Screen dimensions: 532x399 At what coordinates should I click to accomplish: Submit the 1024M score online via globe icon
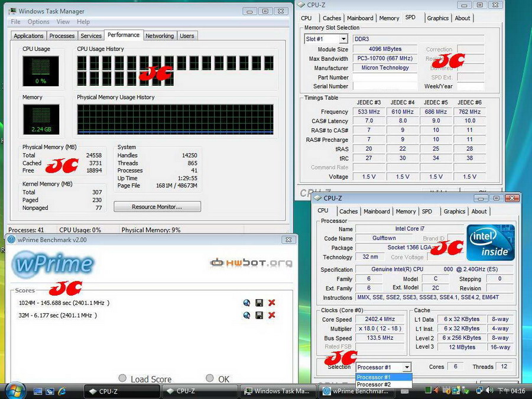pos(246,303)
